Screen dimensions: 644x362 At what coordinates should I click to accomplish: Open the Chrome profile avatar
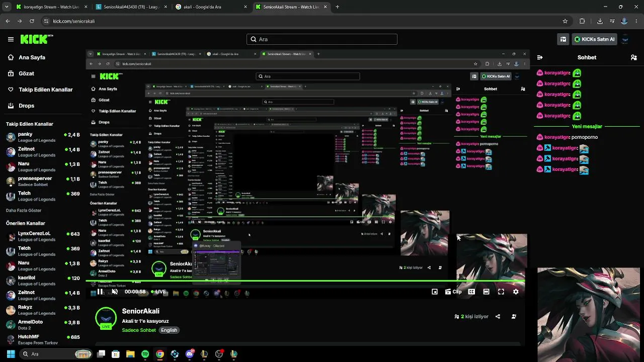pyautogui.click(x=624, y=21)
